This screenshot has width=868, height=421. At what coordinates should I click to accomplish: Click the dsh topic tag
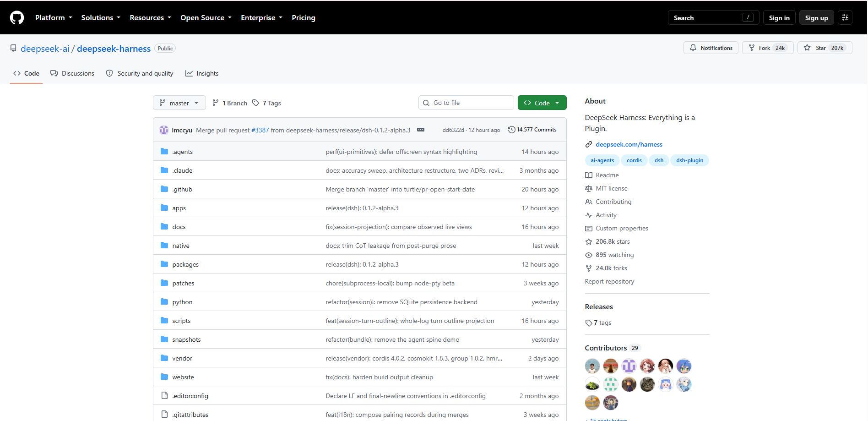[659, 160]
